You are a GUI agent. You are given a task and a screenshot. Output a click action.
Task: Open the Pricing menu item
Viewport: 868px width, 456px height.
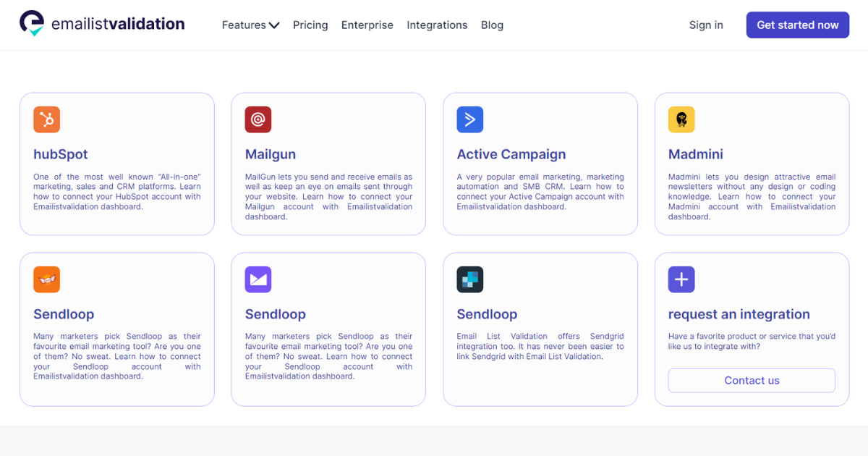click(310, 25)
